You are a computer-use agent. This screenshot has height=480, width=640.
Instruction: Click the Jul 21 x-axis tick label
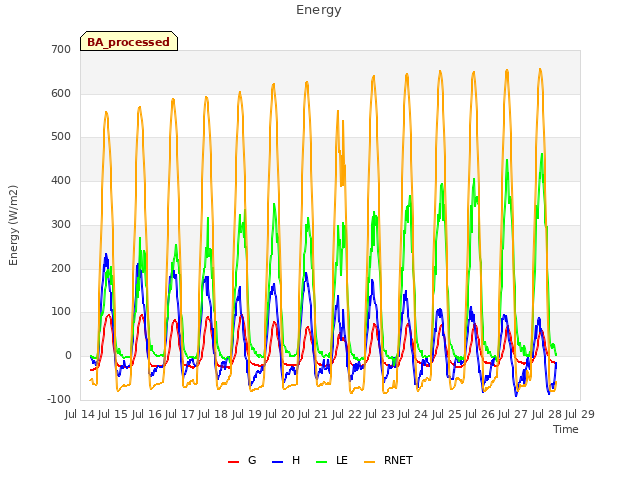pyautogui.click(x=313, y=414)
